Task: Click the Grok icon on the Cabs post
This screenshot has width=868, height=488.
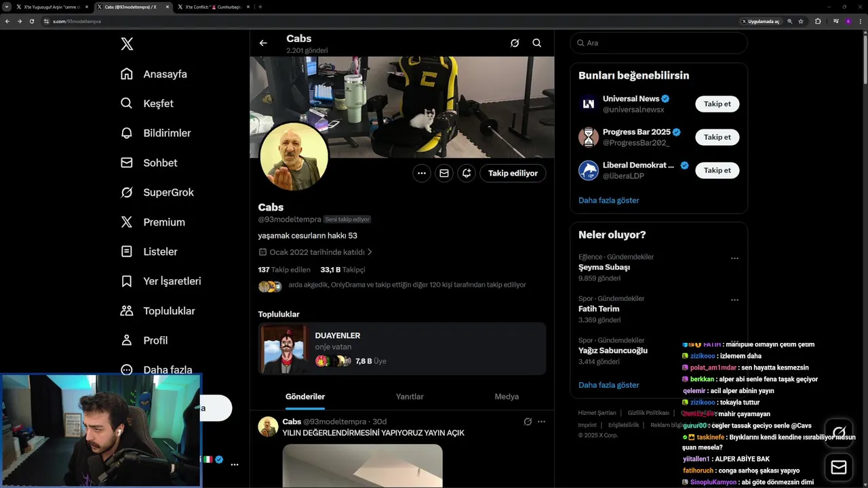Action: (528, 422)
